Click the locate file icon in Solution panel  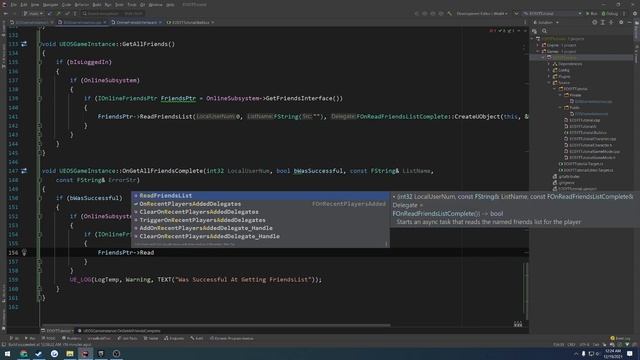[x=594, y=22]
